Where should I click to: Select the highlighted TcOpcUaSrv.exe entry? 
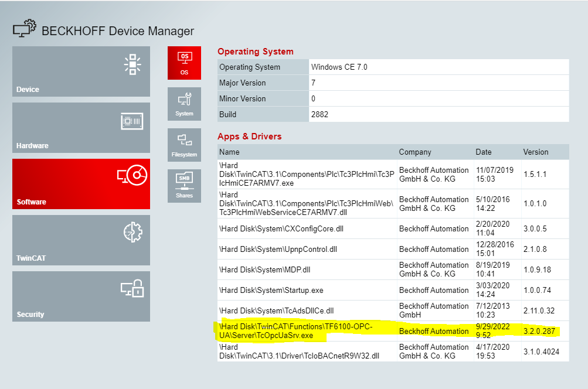(295, 331)
